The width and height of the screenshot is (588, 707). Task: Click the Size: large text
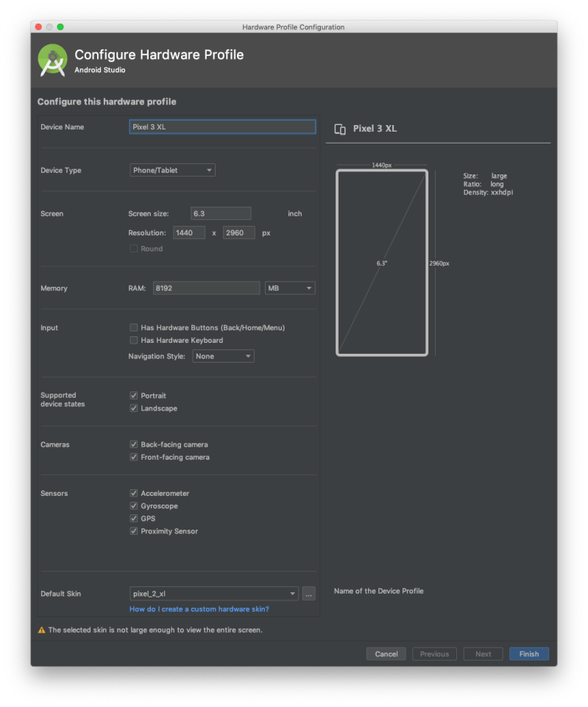pos(485,176)
